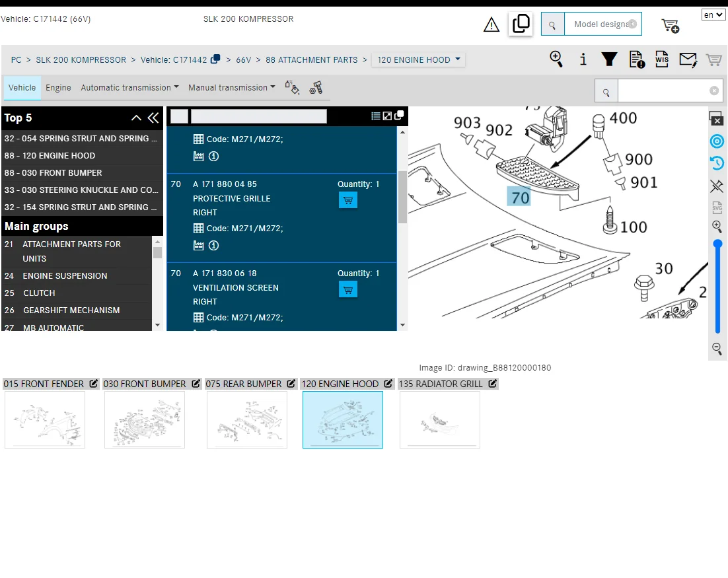This screenshot has width=728, height=578.
Task: Open the 015 FRONT FENDER thumbnail
Action: point(45,419)
